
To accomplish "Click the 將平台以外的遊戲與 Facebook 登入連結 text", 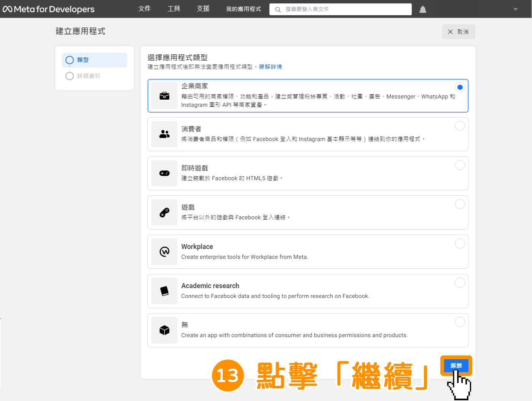I will pos(235,217).
